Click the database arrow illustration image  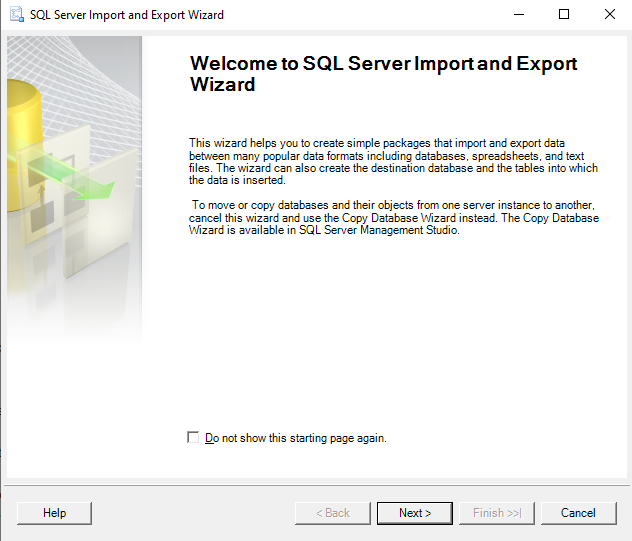[x=74, y=189]
